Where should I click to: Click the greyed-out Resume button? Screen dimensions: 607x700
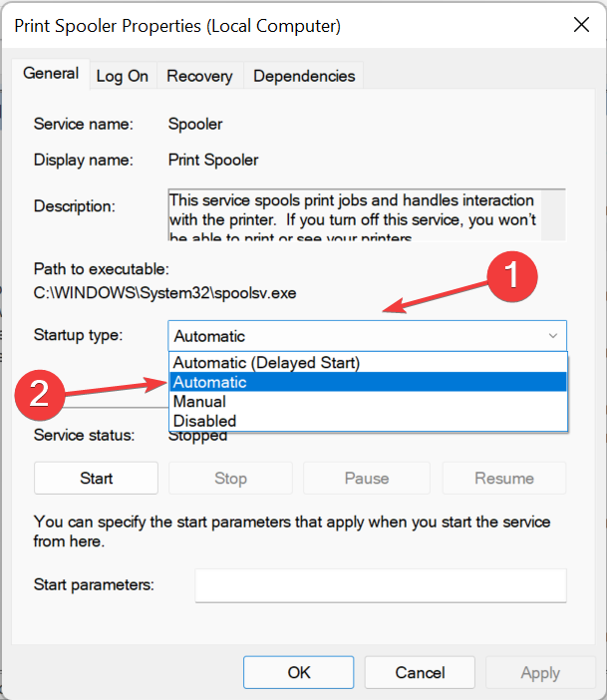point(504,478)
